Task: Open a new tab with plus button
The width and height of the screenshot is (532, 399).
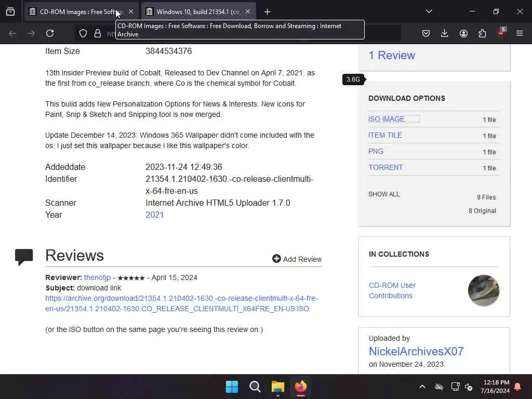Action: pyautogui.click(x=268, y=12)
